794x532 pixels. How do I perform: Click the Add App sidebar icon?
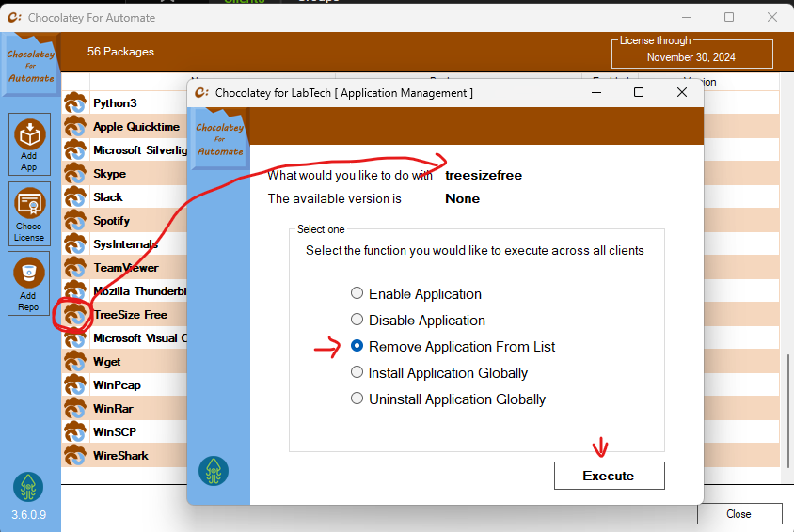29,145
